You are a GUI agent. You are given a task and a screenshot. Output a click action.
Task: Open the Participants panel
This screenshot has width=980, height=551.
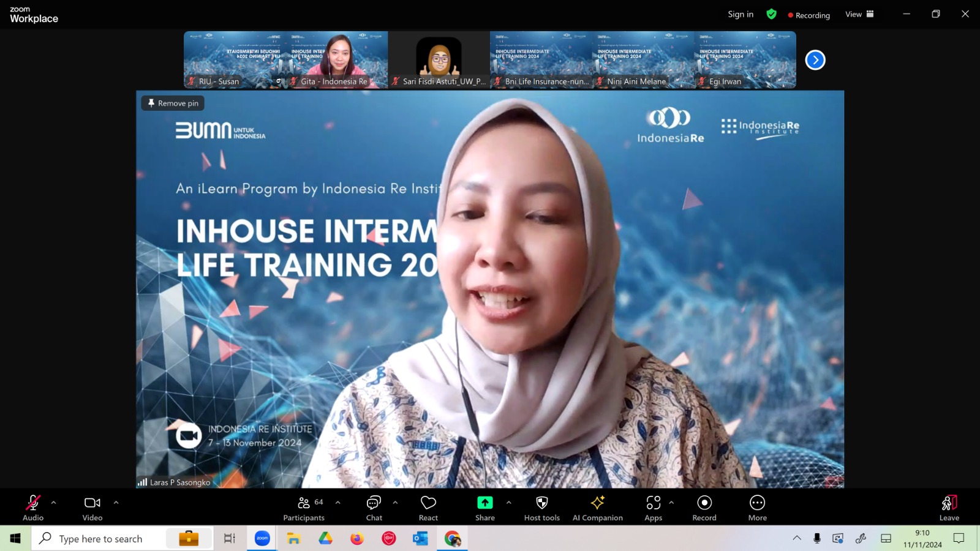point(304,508)
